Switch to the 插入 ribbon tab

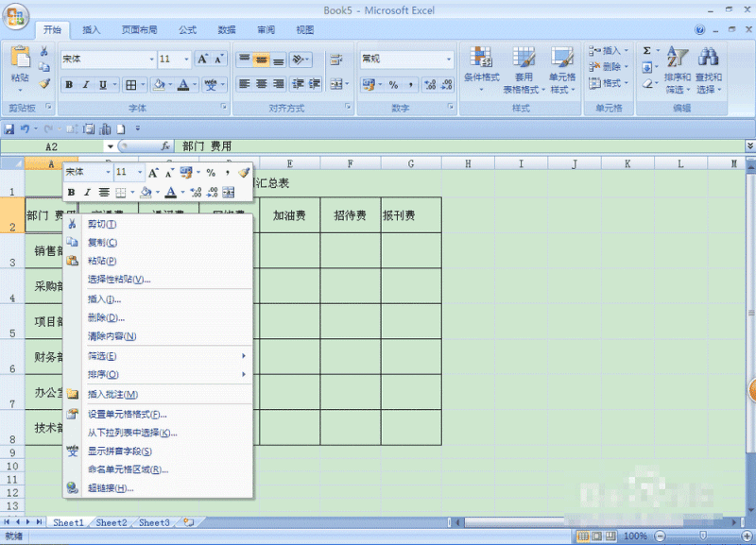pos(91,30)
